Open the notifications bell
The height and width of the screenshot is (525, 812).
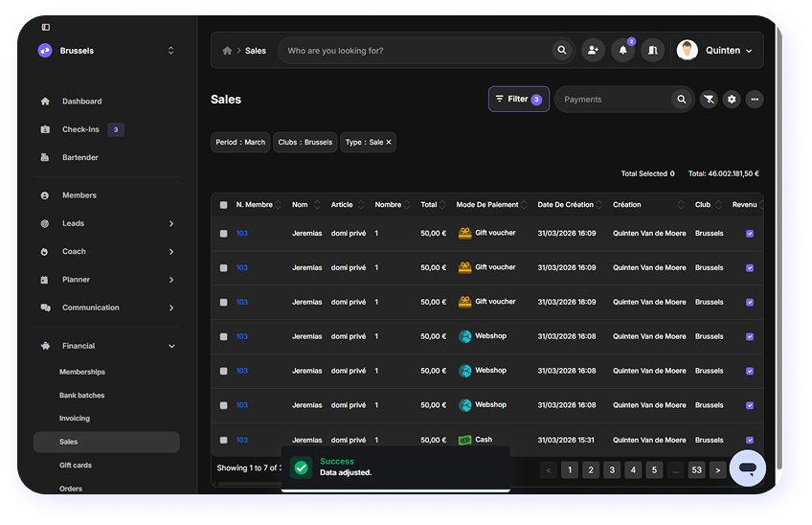(623, 50)
